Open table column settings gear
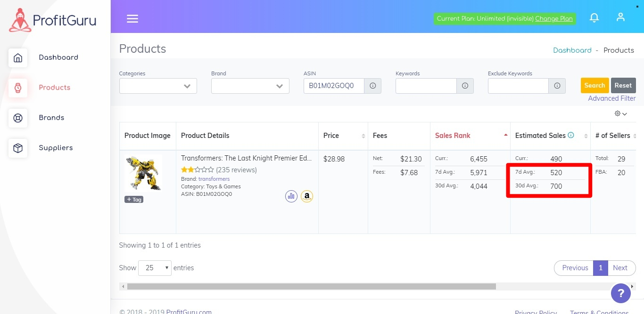The width and height of the screenshot is (644, 314). (x=620, y=113)
